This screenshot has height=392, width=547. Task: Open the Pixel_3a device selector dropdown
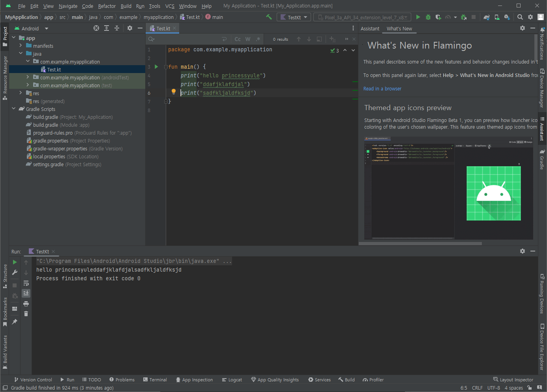tap(362, 17)
